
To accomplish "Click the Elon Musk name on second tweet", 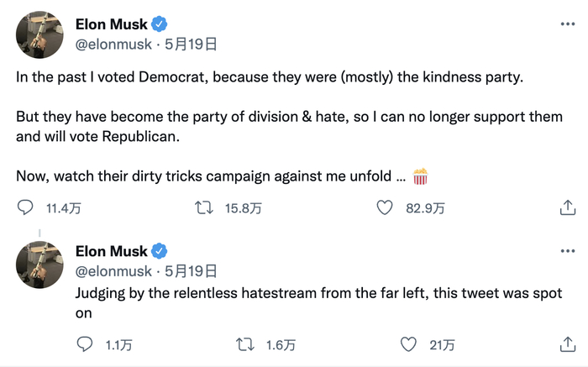I will tap(111, 251).
